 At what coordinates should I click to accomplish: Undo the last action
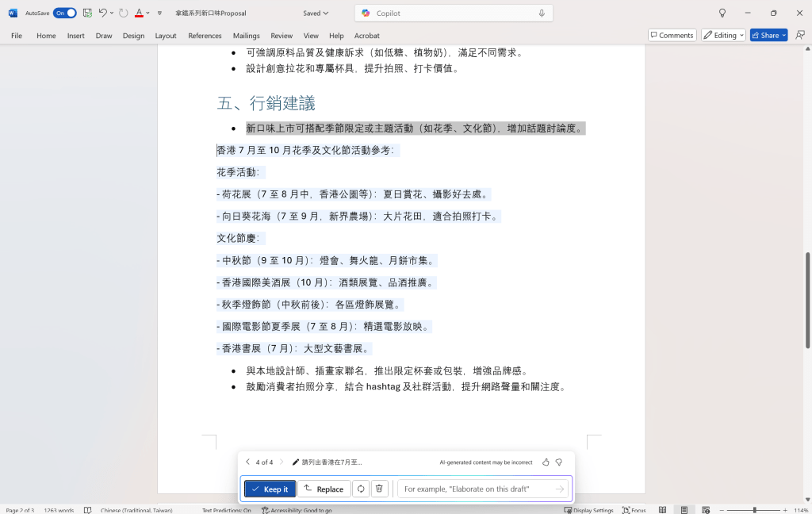102,13
